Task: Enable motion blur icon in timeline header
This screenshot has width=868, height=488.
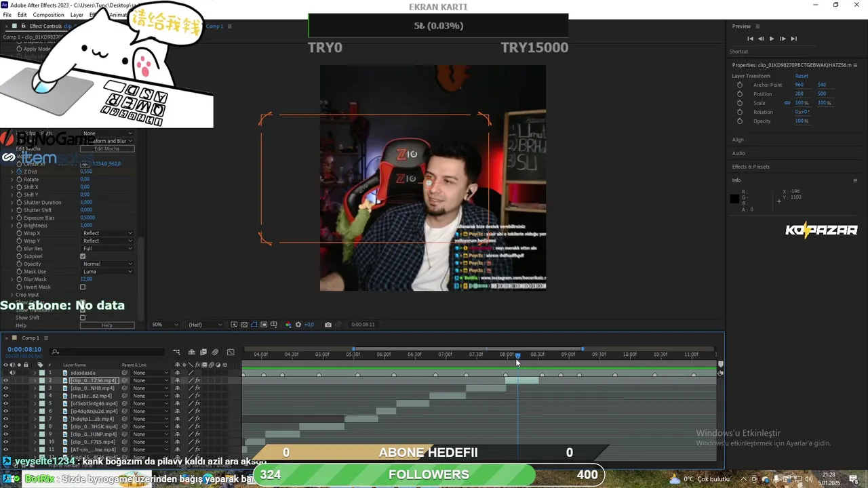Action: 215,352
